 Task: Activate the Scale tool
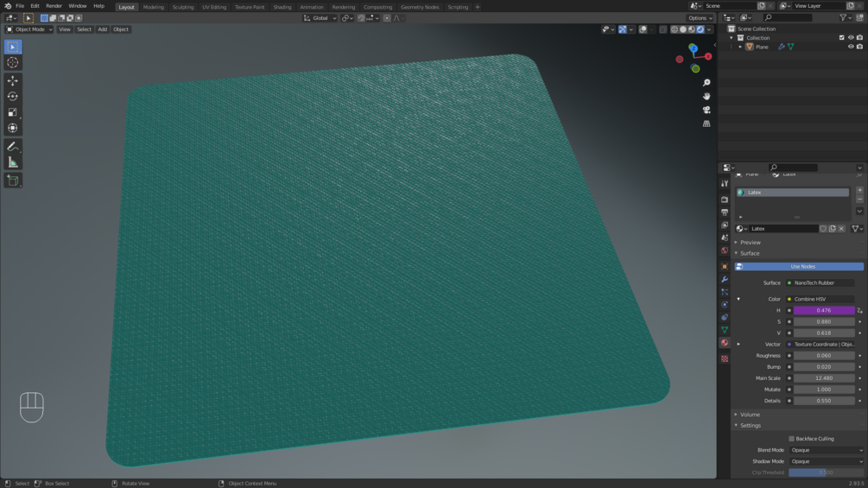click(x=13, y=112)
